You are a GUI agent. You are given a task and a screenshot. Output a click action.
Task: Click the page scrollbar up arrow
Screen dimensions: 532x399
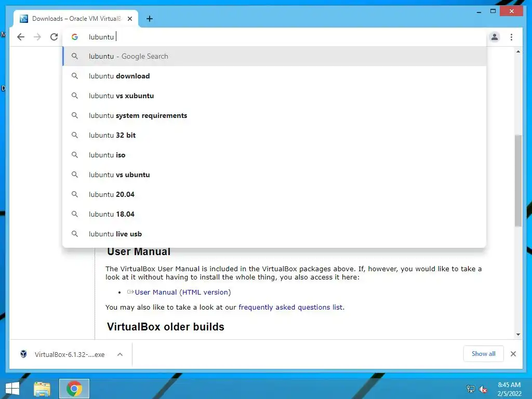[x=518, y=51]
